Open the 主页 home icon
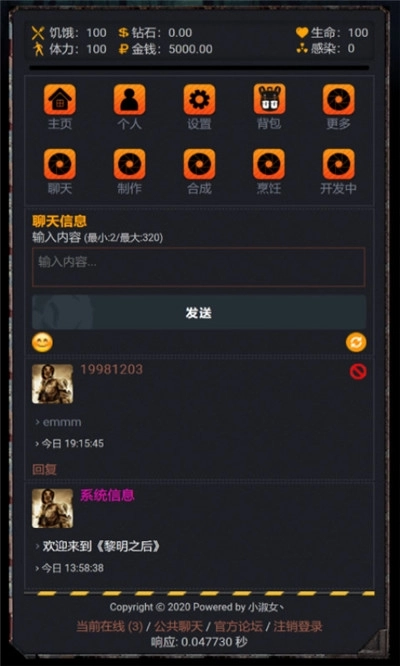This screenshot has height=666, width=400. (x=60, y=99)
